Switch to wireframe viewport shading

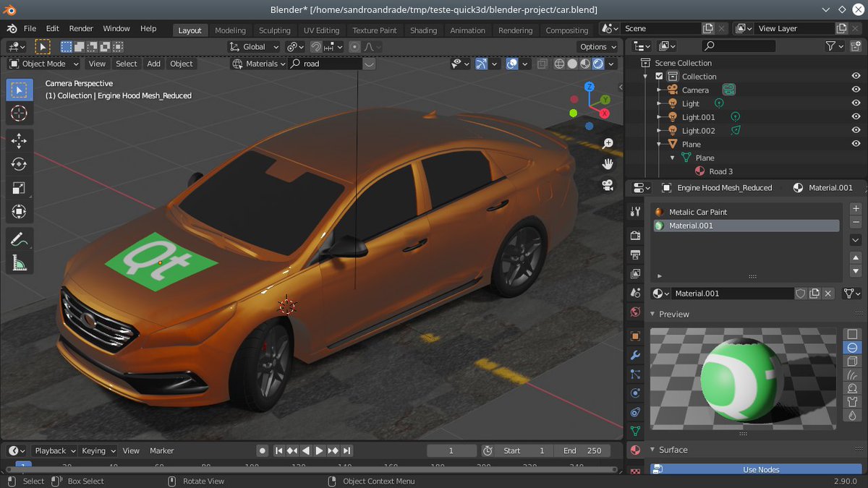pos(560,64)
